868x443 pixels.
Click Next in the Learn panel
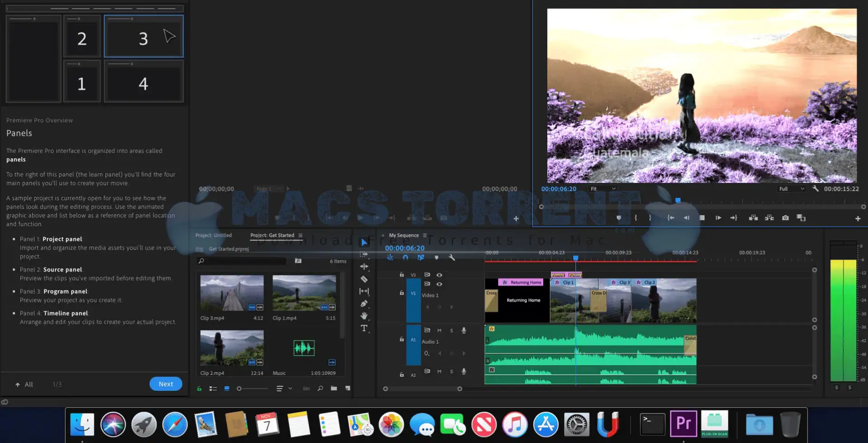click(x=166, y=384)
